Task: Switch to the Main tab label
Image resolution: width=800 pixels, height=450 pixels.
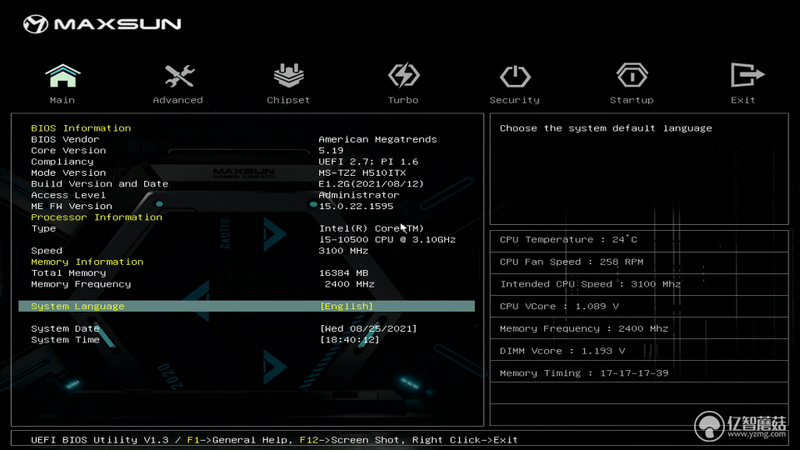Action: tap(62, 100)
